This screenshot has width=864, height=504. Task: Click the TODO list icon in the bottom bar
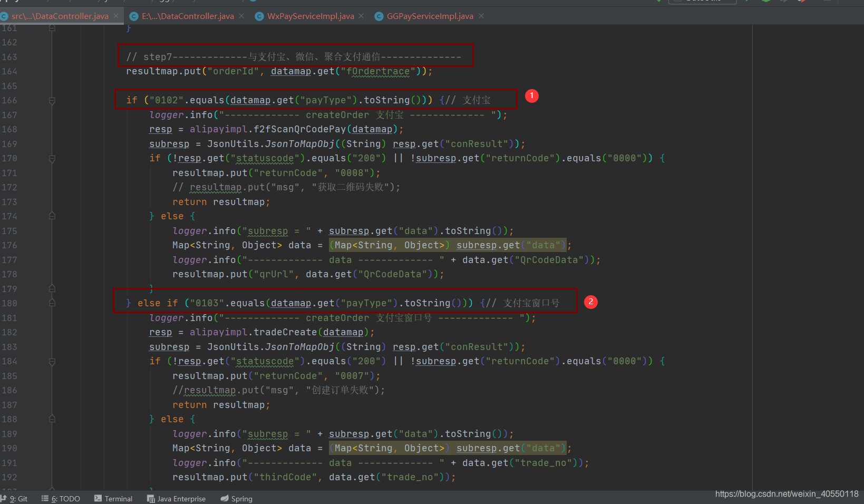(45, 498)
